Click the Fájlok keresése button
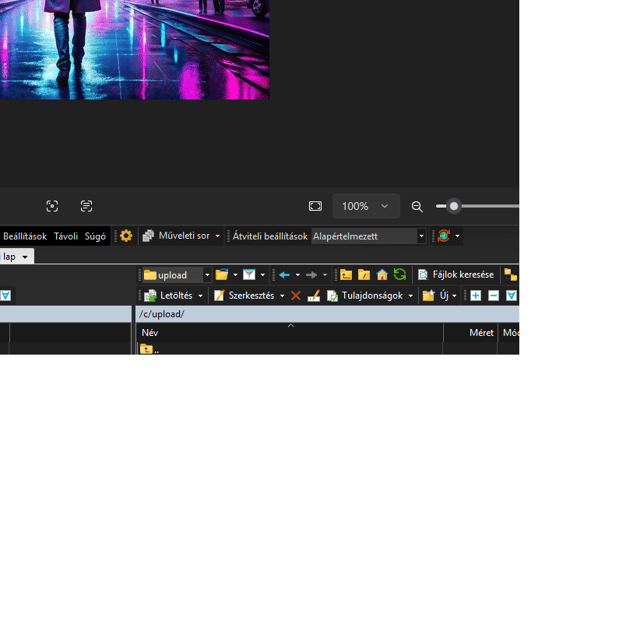The width and height of the screenshot is (640, 640). click(x=455, y=275)
